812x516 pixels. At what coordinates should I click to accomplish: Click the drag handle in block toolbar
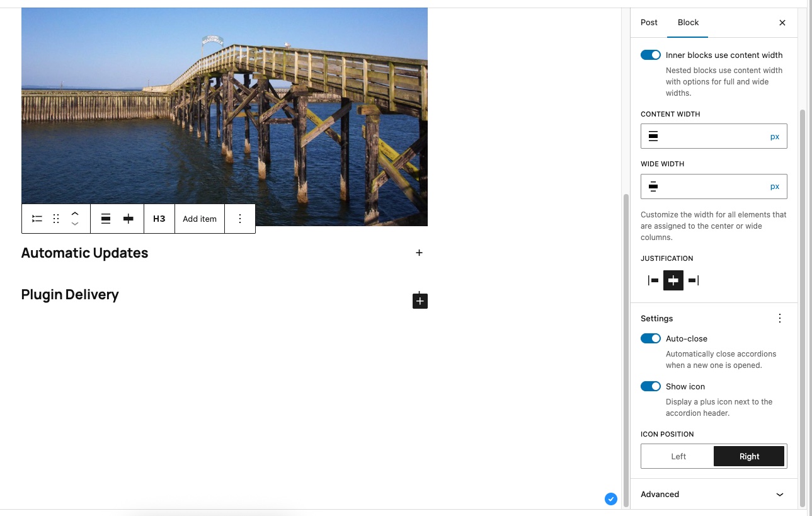[x=56, y=219]
